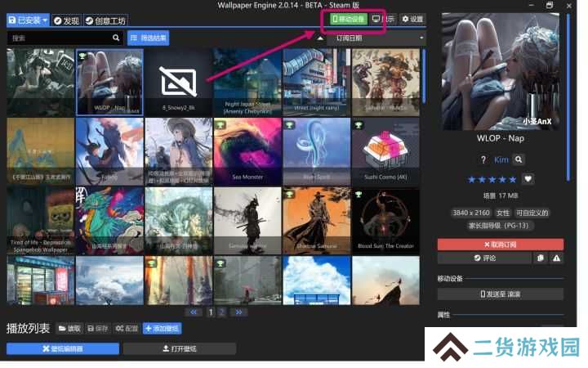Image resolution: width=588 pixels, height=368 pixels.
Task: Select the Sushi Cosmo (4K) wallpaper
Action: click(x=385, y=151)
